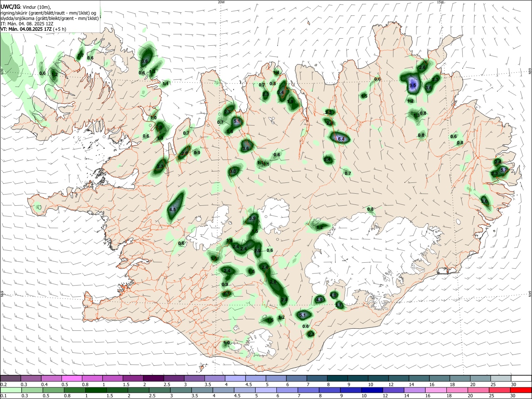The width and height of the screenshot is (532, 399).
Task: Click the 3.9 value beside the central glacier
Action: [x=252, y=218]
